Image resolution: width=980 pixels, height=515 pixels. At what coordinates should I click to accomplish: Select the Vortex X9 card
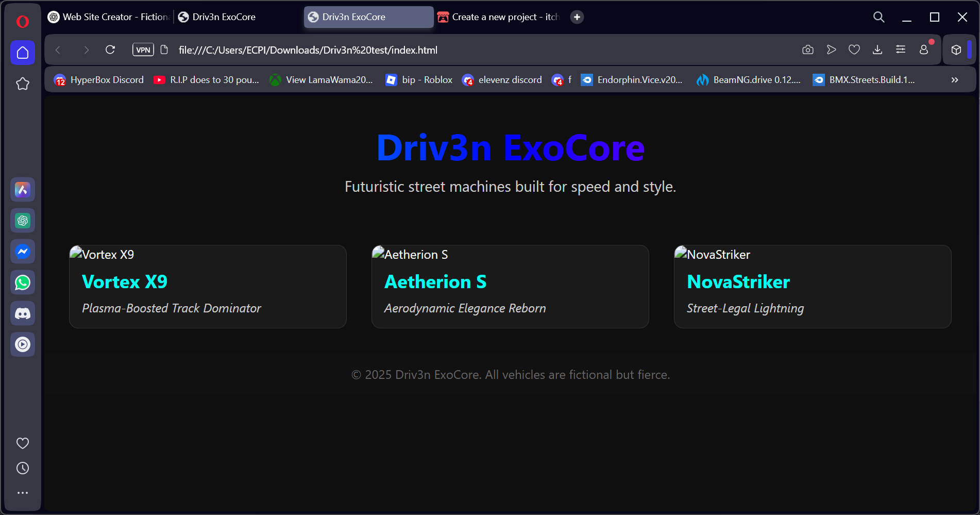(x=208, y=287)
